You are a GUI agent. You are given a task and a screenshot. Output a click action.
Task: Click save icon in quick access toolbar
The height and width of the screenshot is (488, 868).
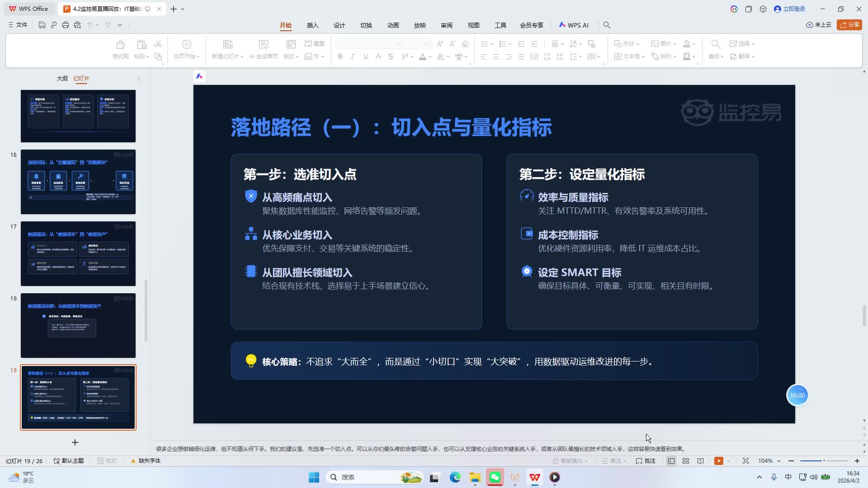click(x=42, y=25)
